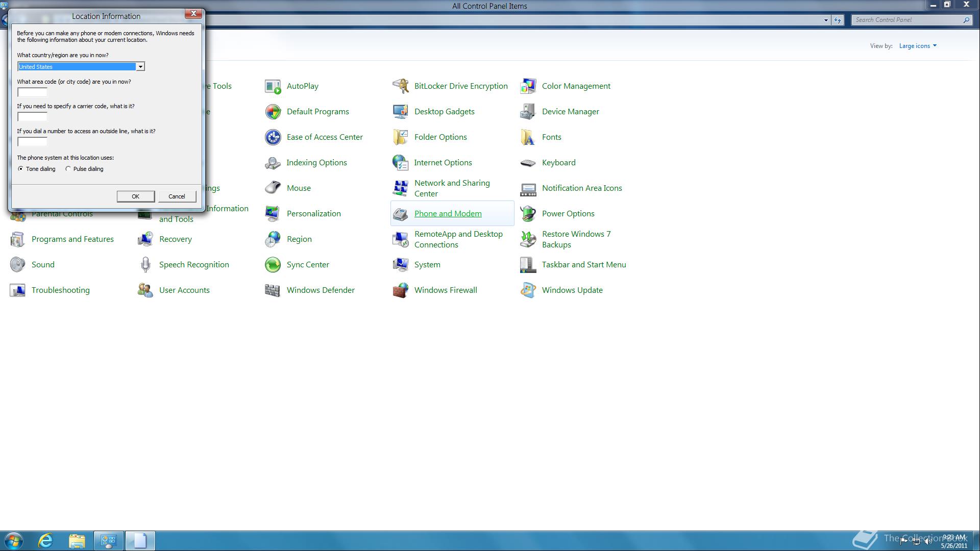Open Color Management icon
The width and height of the screenshot is (980, 551).
pos(528,86)
